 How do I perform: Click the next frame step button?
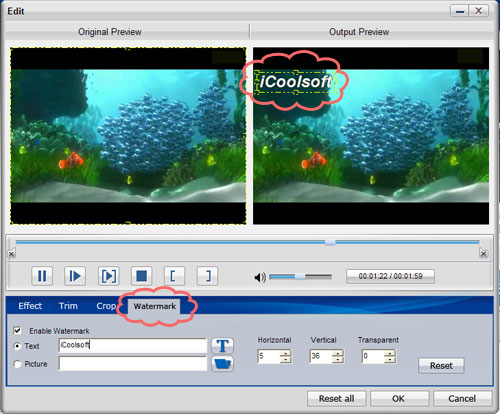[x=109, y=276]
